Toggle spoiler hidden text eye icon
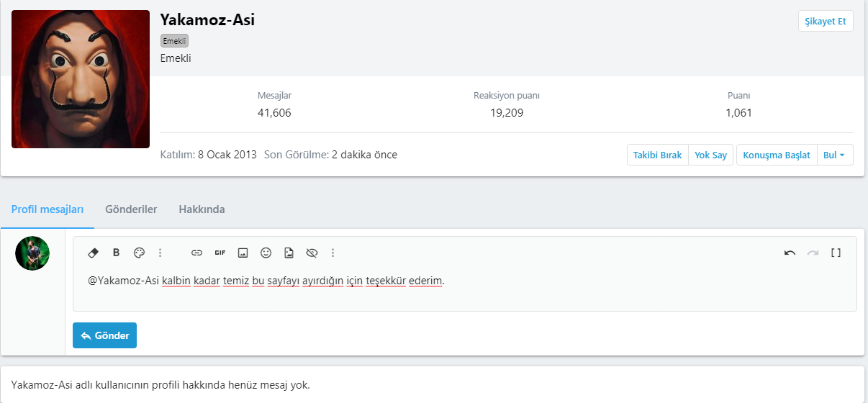The width and height of the screenshot is (868, 403). 312,253
